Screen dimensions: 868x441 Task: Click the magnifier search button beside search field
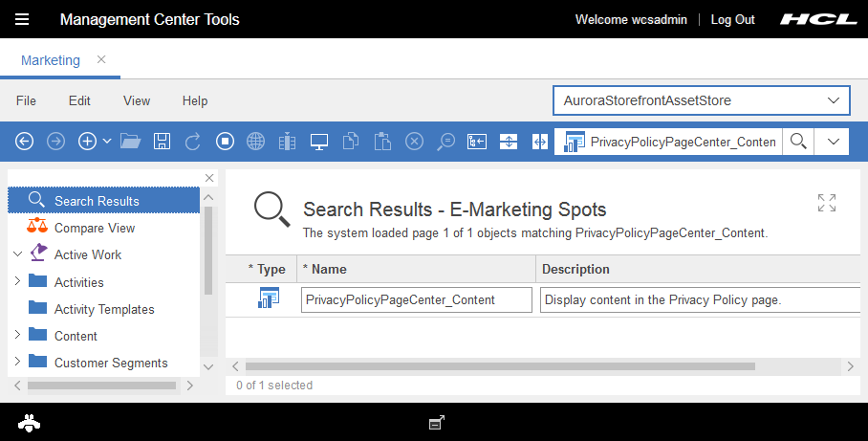(798, 142)
